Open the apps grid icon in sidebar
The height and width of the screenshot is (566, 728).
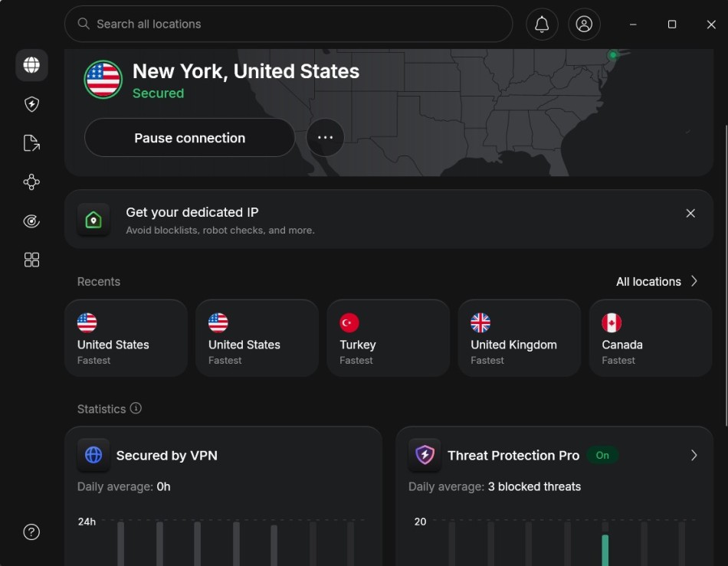31,260
